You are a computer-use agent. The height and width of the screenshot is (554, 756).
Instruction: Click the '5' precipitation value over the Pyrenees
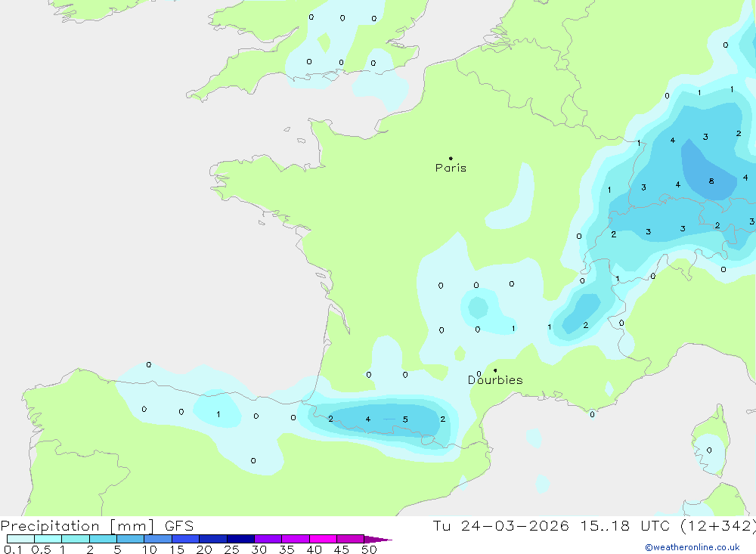[x=405, y=419]
